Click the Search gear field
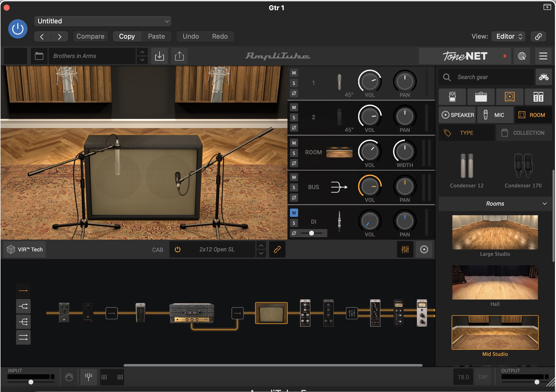 coord(486,77)
